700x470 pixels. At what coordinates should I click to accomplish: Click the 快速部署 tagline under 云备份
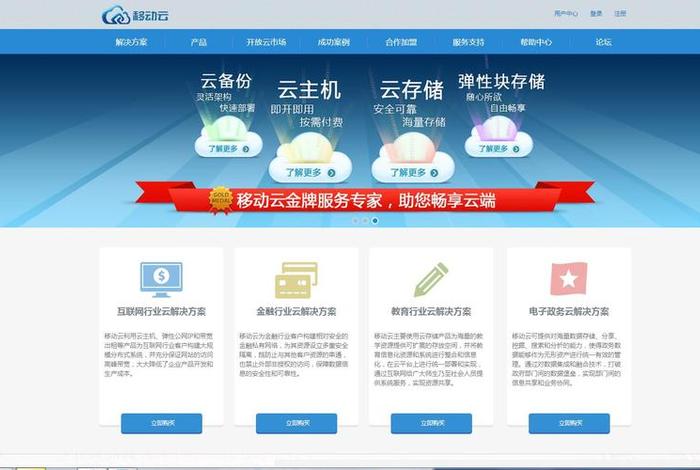pos(237,108)
